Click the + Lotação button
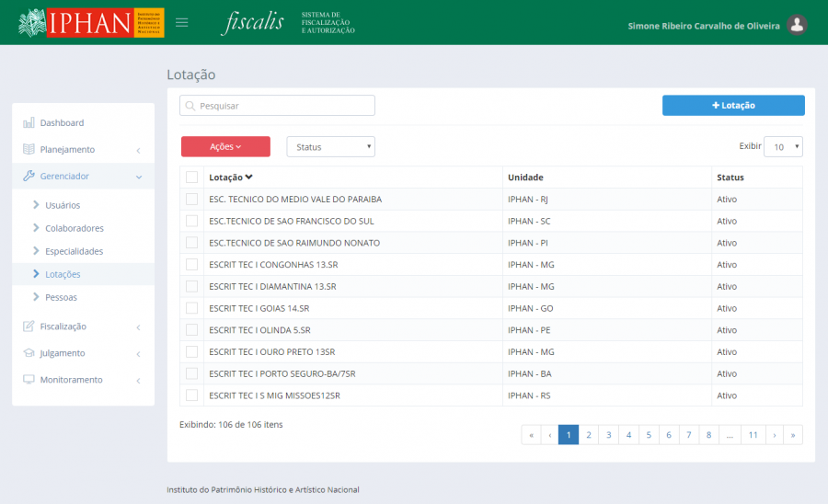Image resolution: width=828 pixels, height=504 pixels. [733, 106]
